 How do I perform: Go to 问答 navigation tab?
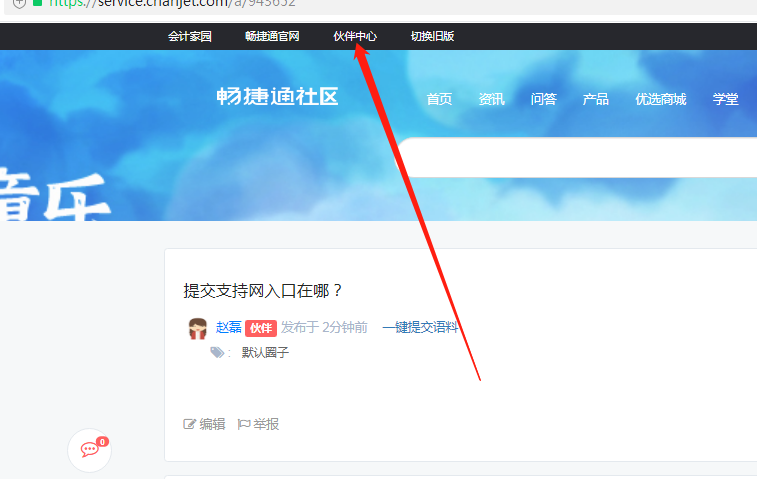pyautogui.click(x=544, y=99)
